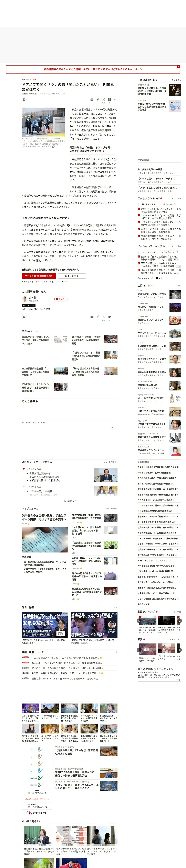
Task: Share by mail using bottom envelope icon
Action: click(92, 317)
